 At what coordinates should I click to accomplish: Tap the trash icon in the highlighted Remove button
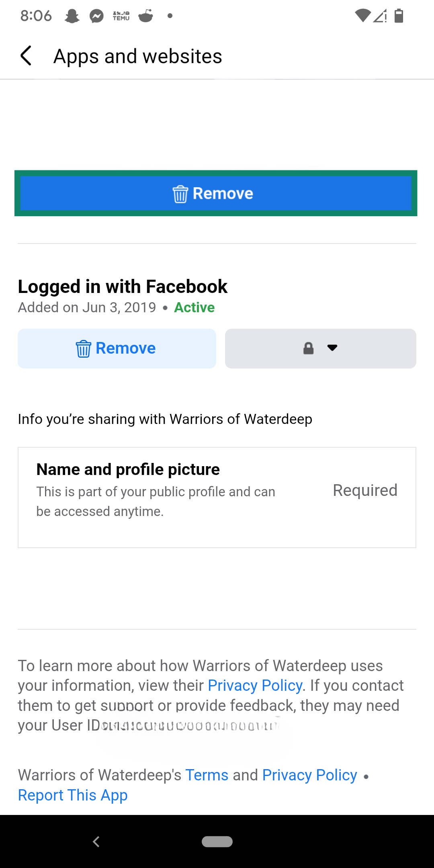point(180,193)
